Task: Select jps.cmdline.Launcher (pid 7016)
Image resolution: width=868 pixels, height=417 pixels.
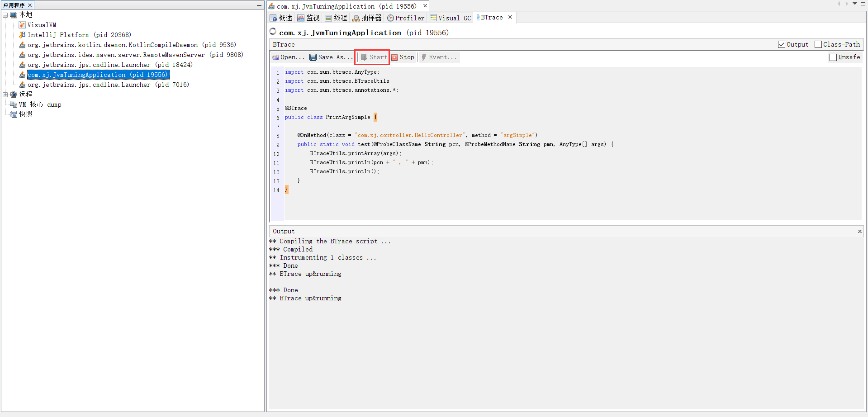Action: (x=108, y=85)
